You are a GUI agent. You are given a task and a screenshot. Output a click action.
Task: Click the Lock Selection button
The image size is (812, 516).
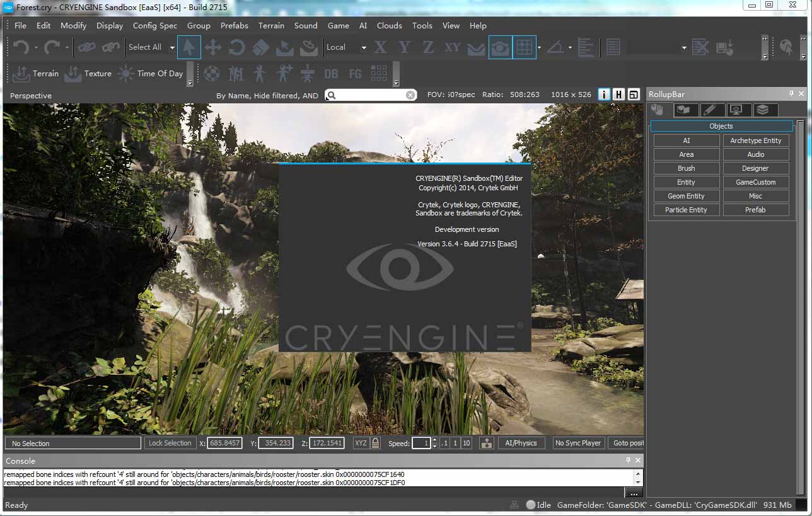[170, 443]
